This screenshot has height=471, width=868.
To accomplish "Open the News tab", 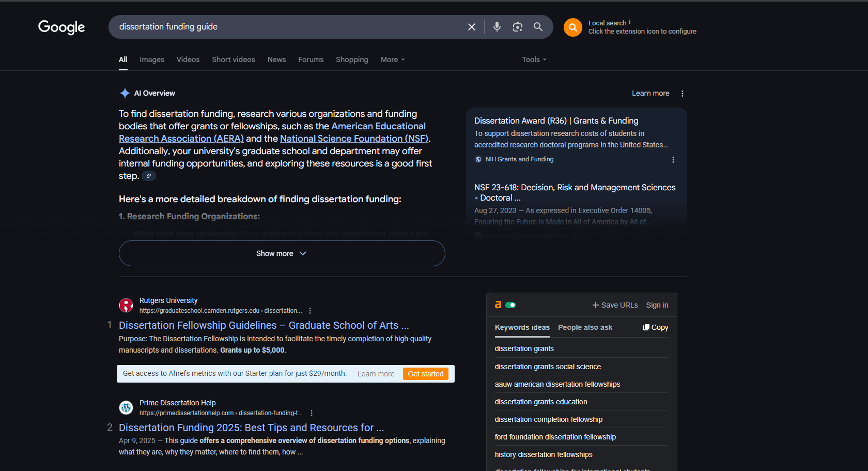I will tap(276, 59).
